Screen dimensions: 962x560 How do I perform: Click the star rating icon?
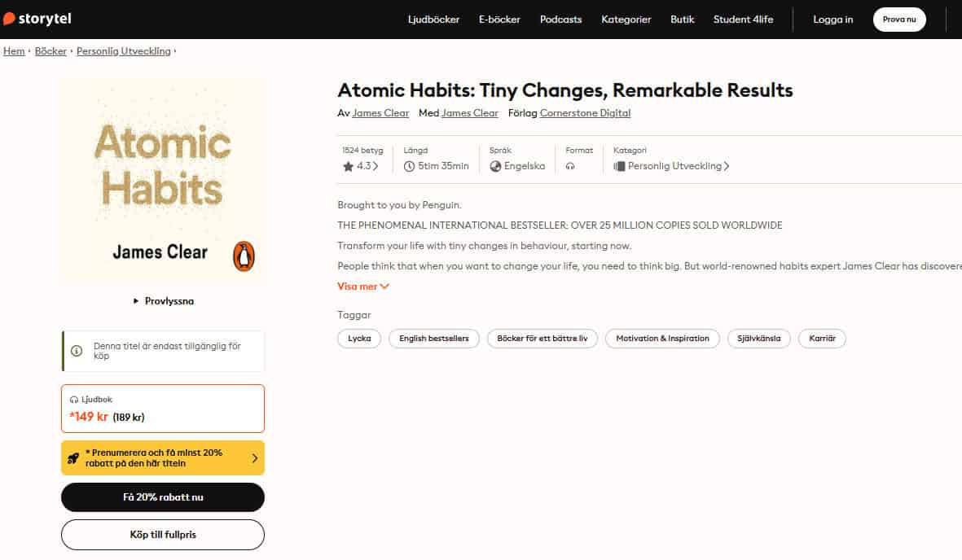348,166
